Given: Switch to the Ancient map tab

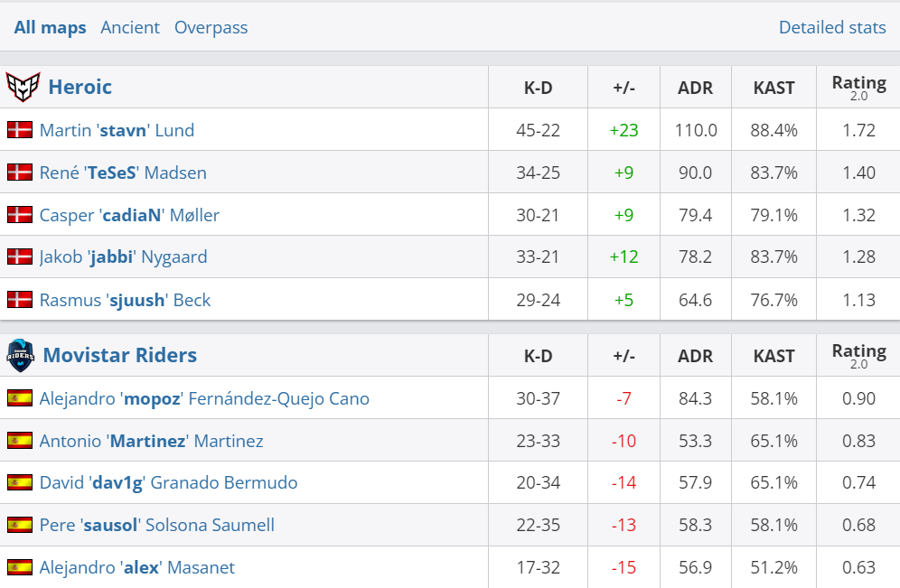Looking at the screenshot, I should click(x=130, y=28).
